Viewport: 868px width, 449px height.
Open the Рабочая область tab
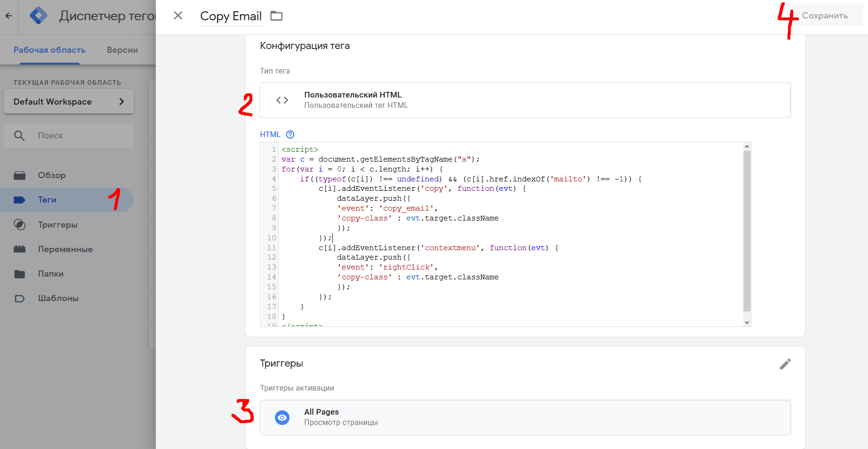pos(49,50)
